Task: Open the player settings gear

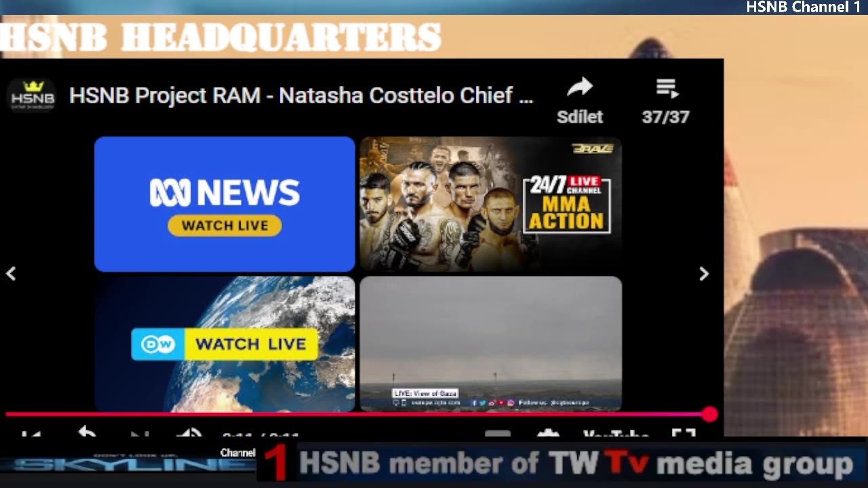Action: [547, 434]
